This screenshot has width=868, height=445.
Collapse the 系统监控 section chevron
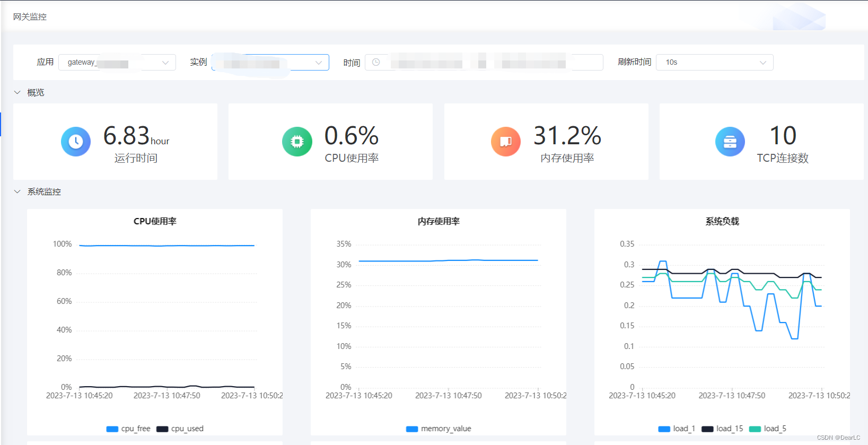(17, 191)
